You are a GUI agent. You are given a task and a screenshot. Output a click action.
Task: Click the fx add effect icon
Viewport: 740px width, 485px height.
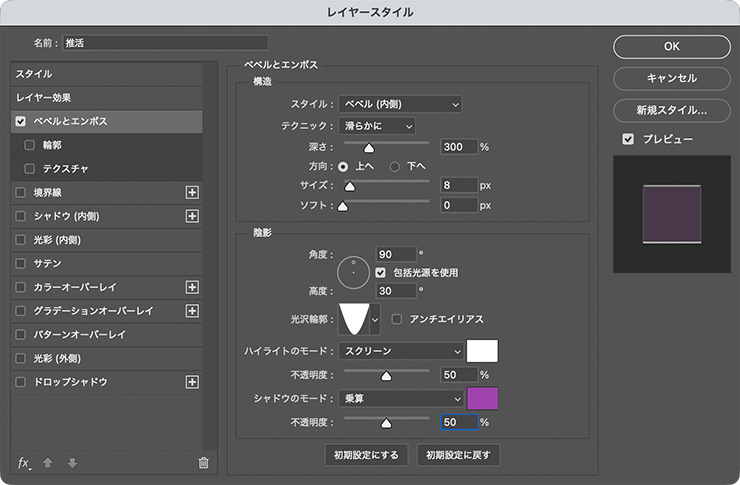[24, 462]
